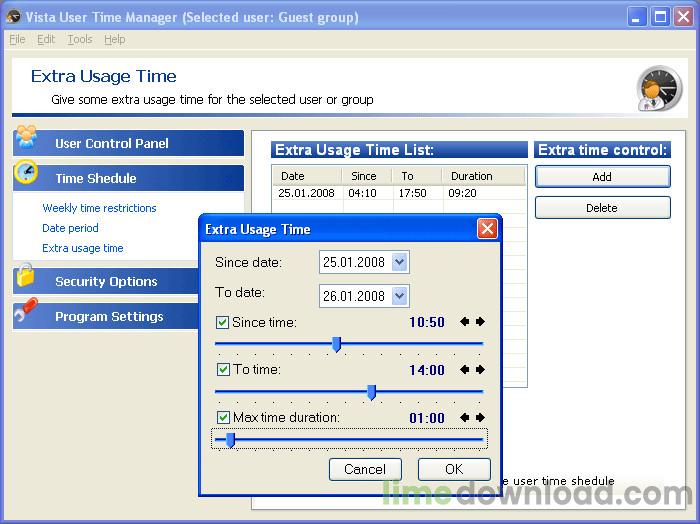Click the Delete extra time button

(602, 208)
